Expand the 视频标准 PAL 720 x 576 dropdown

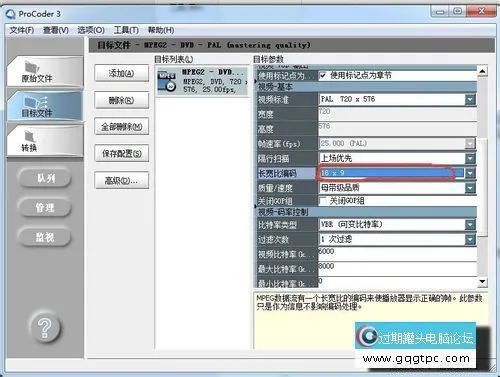470,99
